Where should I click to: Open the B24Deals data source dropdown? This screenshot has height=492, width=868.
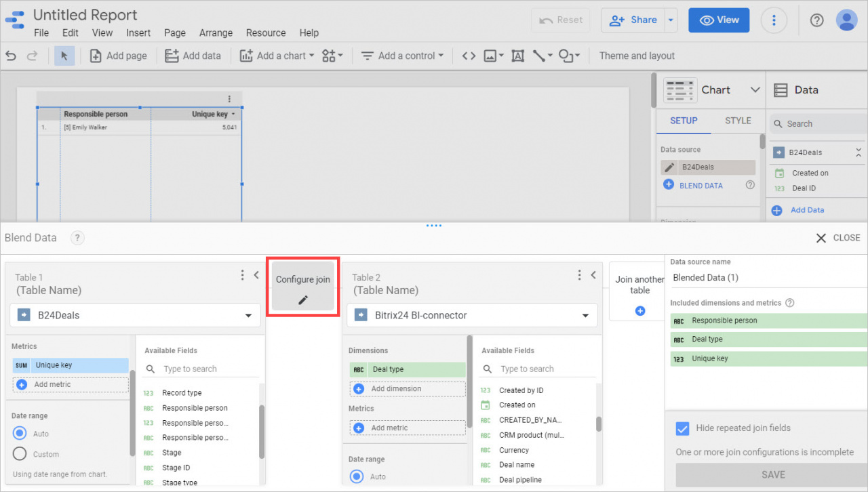(x=135, y=315)
